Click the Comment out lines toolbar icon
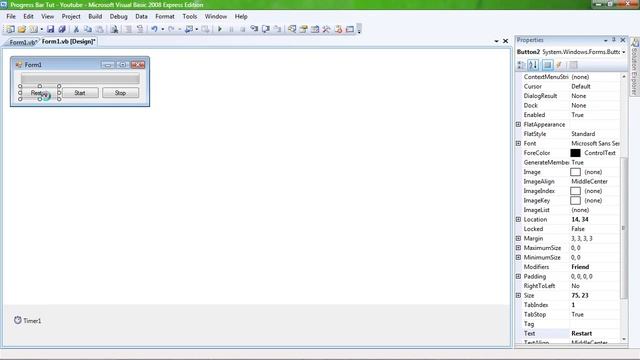Screen dimensions: 640x360 tap(128, 29)
